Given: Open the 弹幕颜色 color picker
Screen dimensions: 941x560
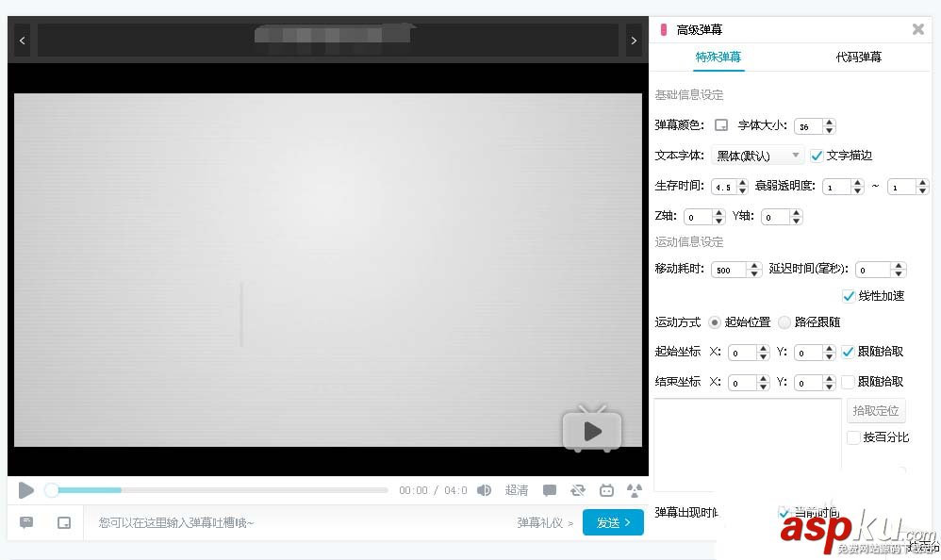Looking at the screenshot, I should (x=720, y=125).
